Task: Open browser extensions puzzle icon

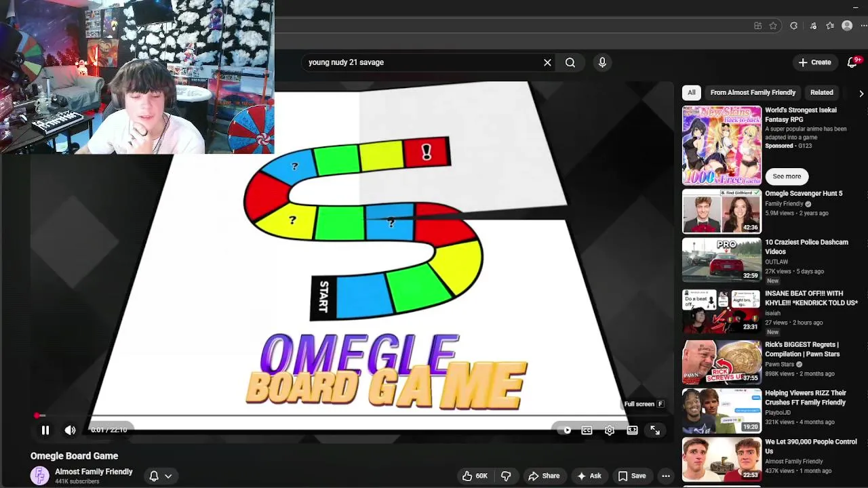Action: pyautogui.click(x=793, y=26)
